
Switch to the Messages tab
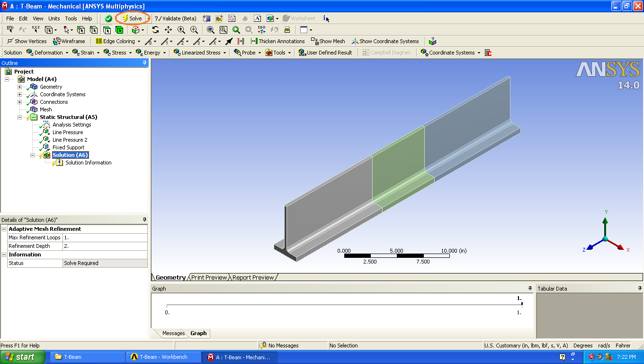pos(173,333)
